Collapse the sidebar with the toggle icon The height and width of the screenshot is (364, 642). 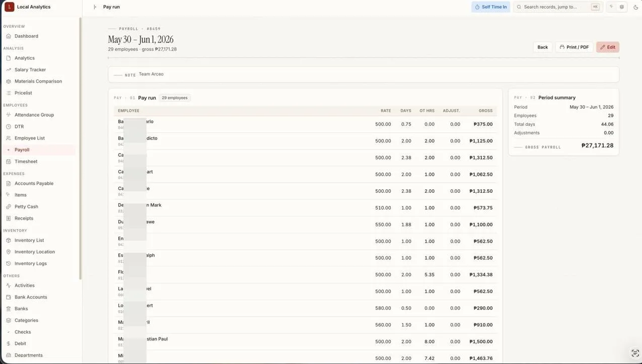click(x=95, y=7)
